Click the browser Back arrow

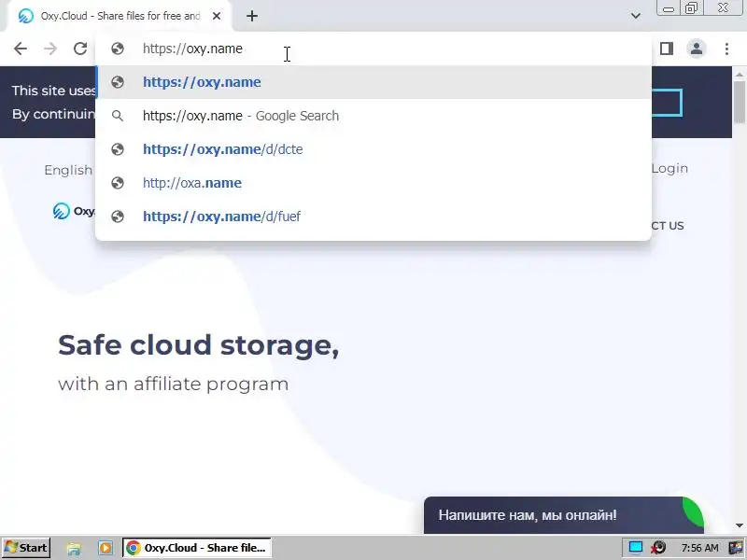pyautogui.click(x=21, y=49)
